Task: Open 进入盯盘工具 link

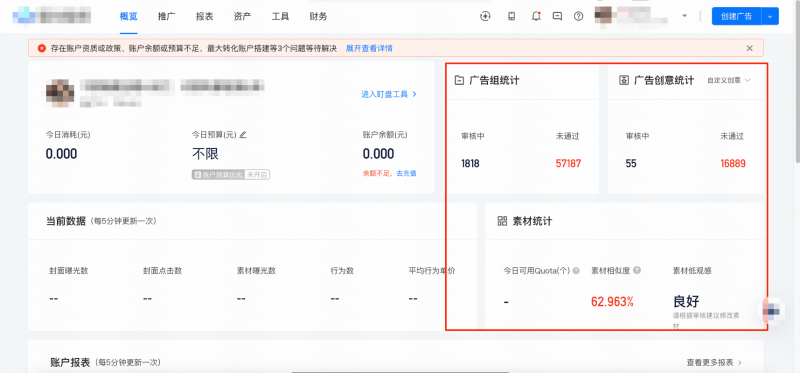Action: coord(389,94)
